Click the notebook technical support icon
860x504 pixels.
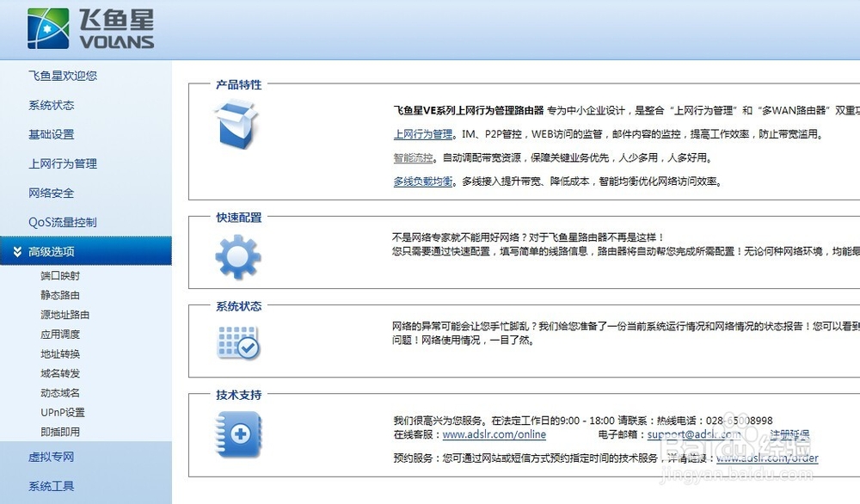click(x=238, y=435)
